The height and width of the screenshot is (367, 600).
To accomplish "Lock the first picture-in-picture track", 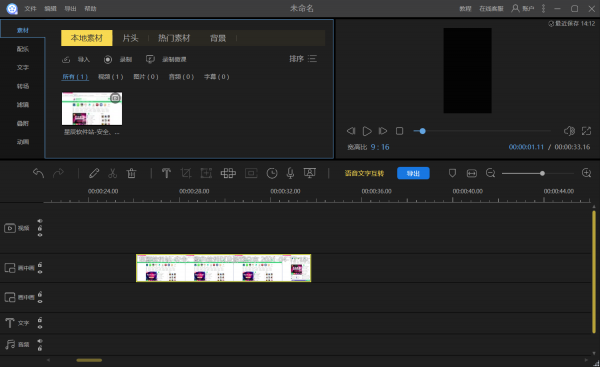I will [x=40, y=265].
